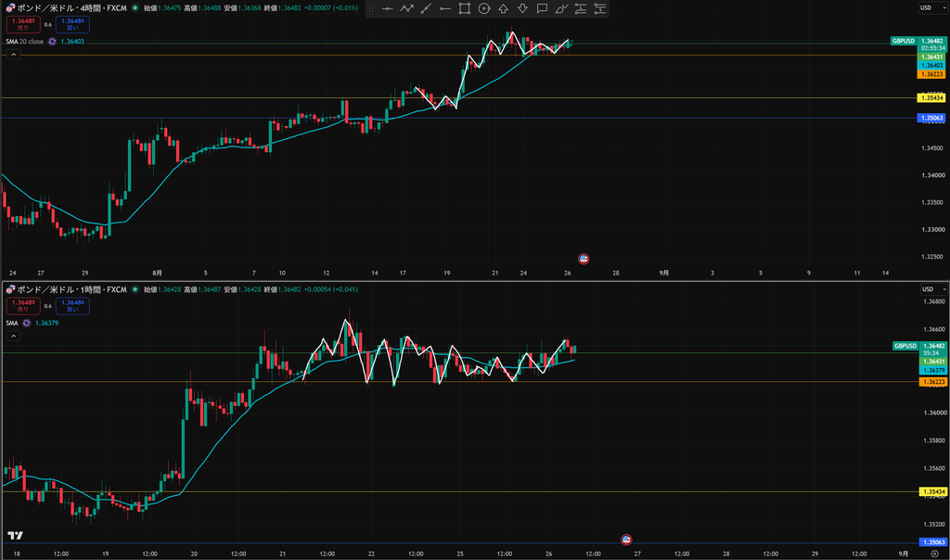Select the horizontal ray drawing tool
This screenshot has height=560, width=950.
coord(445,8)
